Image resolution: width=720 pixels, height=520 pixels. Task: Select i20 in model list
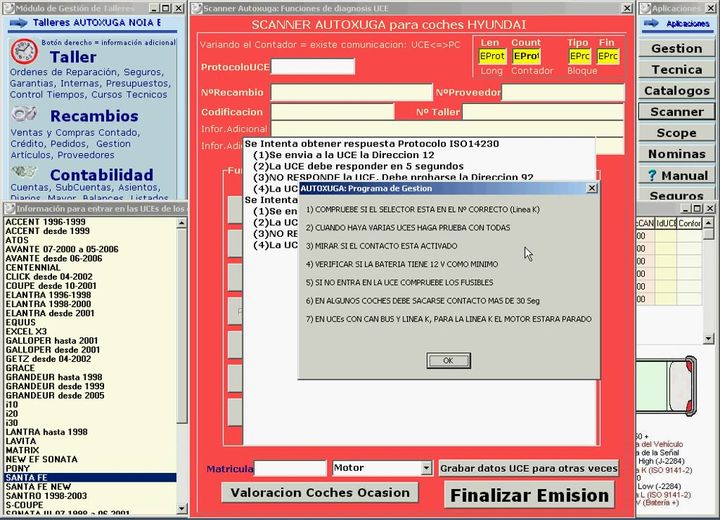(x=90, y=413)
